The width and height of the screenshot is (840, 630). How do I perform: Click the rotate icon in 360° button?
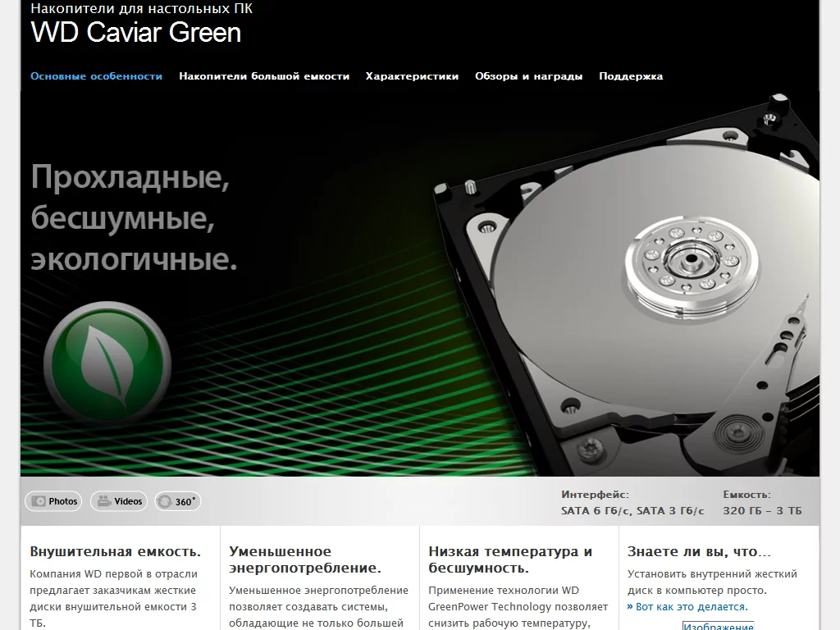(165, 501)
